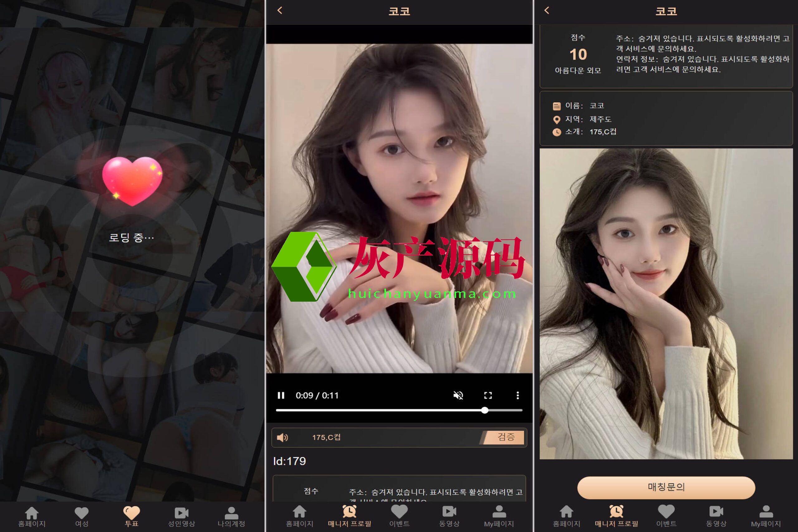Viewport: 798px width, 532px height.
Task: Pause the video playback
Action: pos(281,395)
